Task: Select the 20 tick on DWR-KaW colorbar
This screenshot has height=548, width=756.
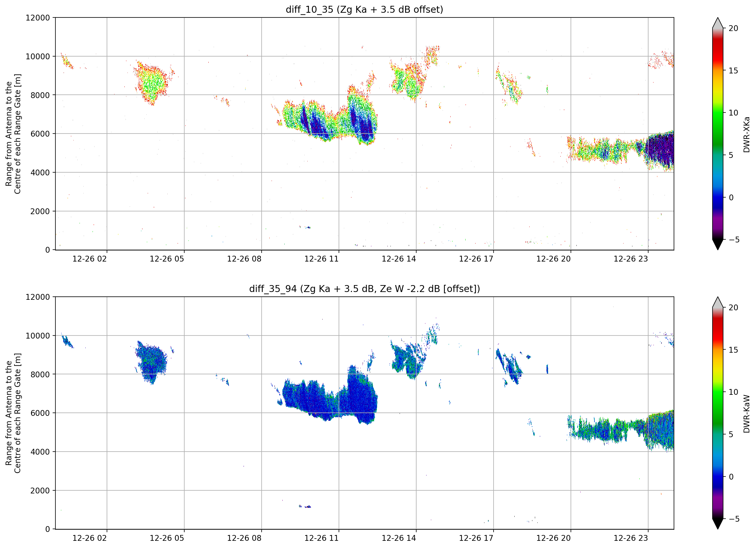Action: pos(733,308)
